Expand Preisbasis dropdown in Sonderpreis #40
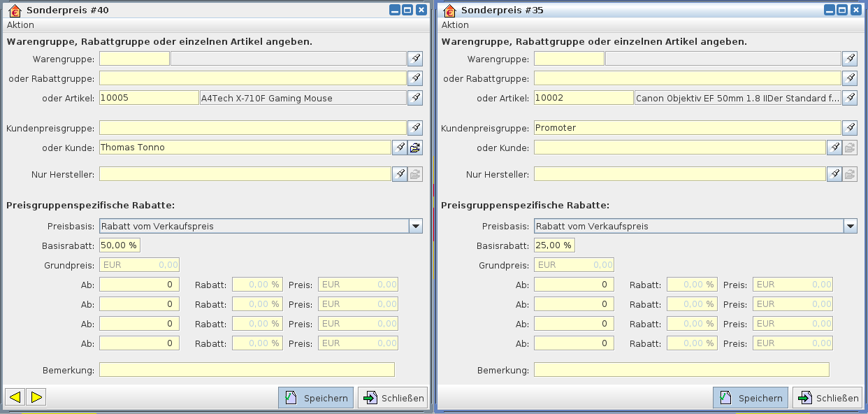Screen dimensions: 868x414 (415, 226)
